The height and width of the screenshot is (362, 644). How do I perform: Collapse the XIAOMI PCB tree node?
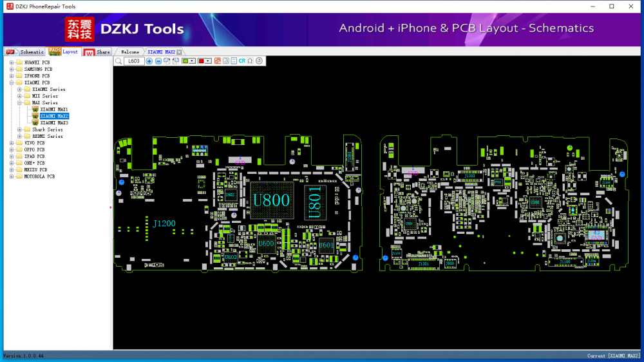click(x=12, y=82)
